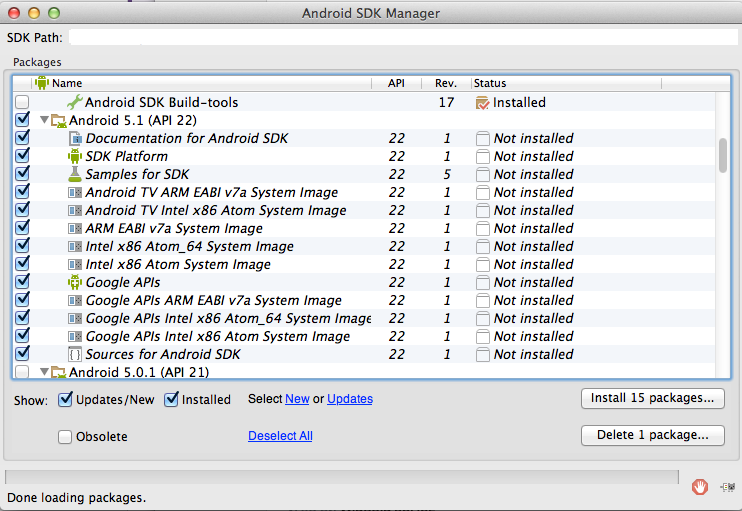Viewport: 742px width, 511px height.
Task: Click the folder icon for Android 5.0.1 (API 21)
Action: coord(59,372)
